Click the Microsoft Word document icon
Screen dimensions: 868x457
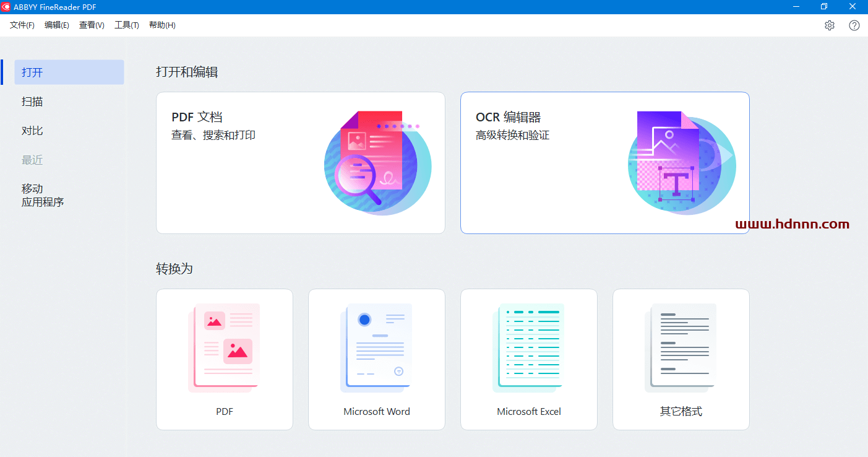tap(376, 348)
